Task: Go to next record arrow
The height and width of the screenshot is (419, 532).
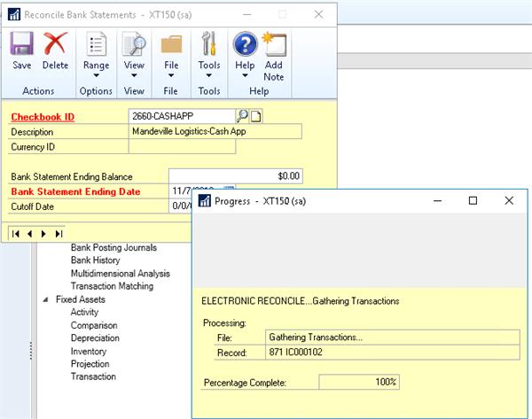Action: click(x=43, y=234)
